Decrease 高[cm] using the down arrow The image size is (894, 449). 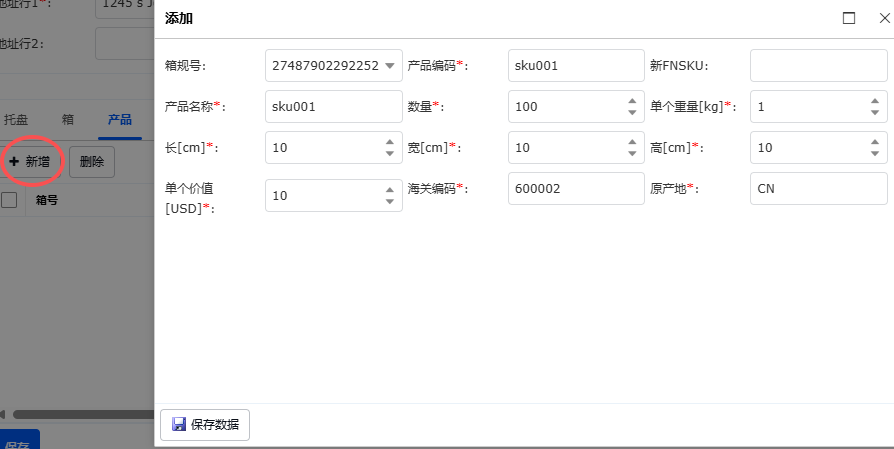click(x=874, y=153)
